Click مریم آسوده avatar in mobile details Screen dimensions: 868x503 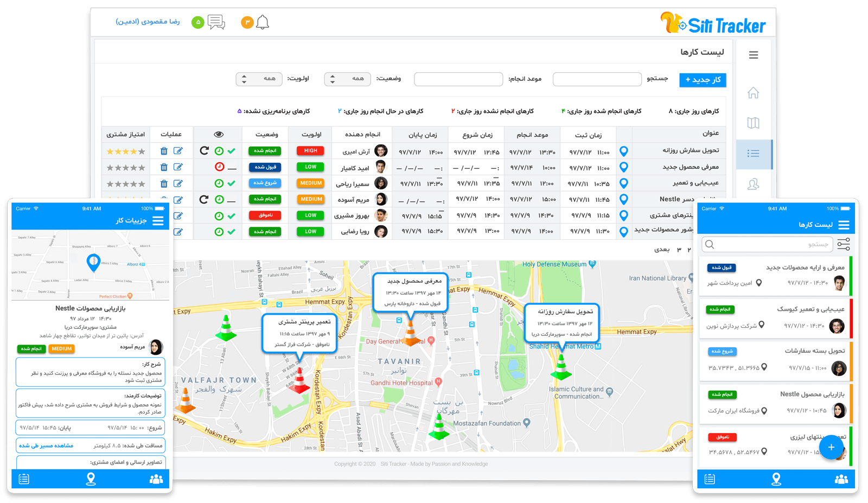point(156,347)
